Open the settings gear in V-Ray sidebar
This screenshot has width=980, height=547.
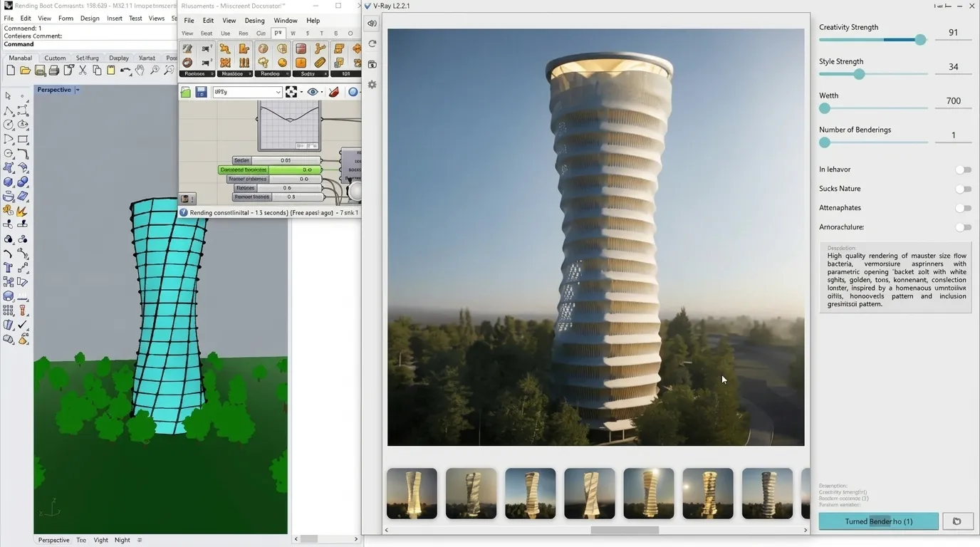[x=372, y=85]
